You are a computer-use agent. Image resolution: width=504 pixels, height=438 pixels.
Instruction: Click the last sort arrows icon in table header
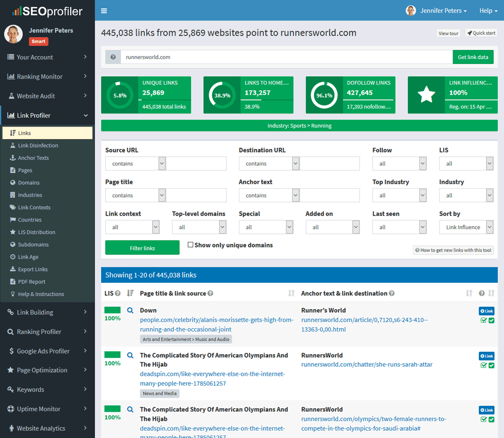tap(491, 293)
